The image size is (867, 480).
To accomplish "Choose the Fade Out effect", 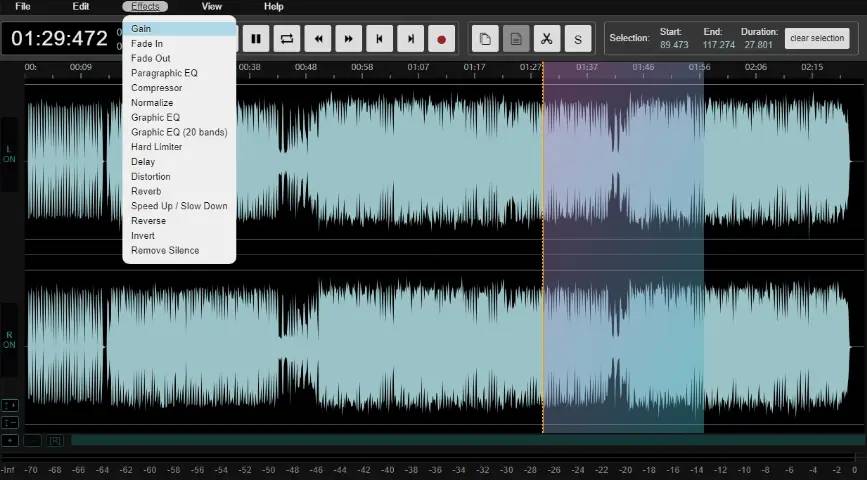I will (179, 58).
